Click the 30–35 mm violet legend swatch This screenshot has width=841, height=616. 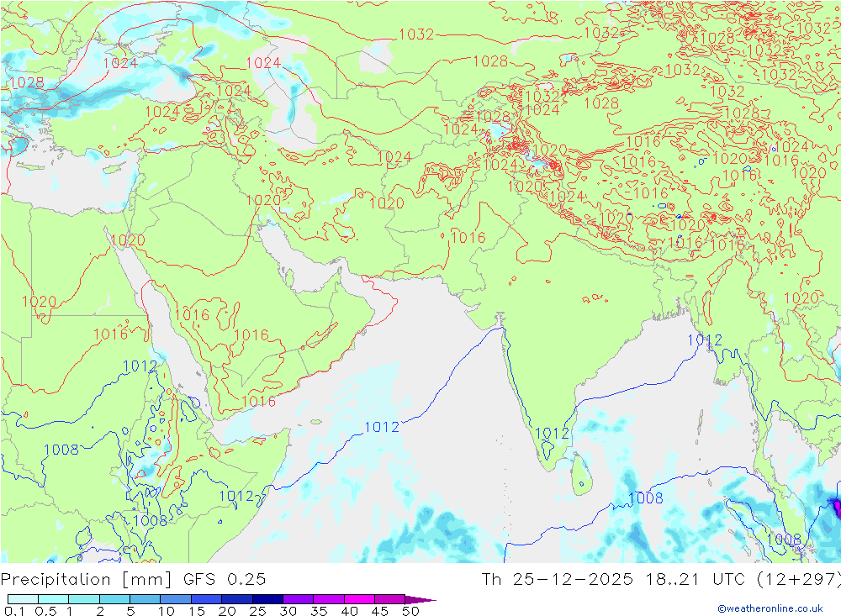click(299, 599)
